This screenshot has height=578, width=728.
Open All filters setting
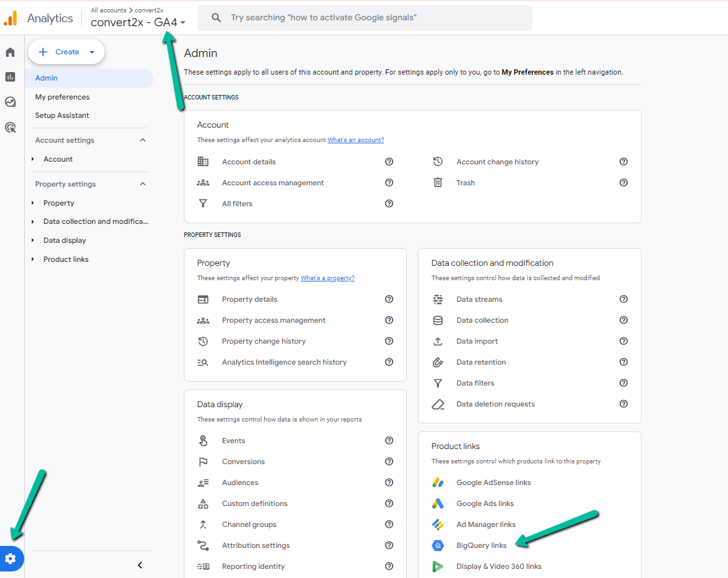(237, 204)
